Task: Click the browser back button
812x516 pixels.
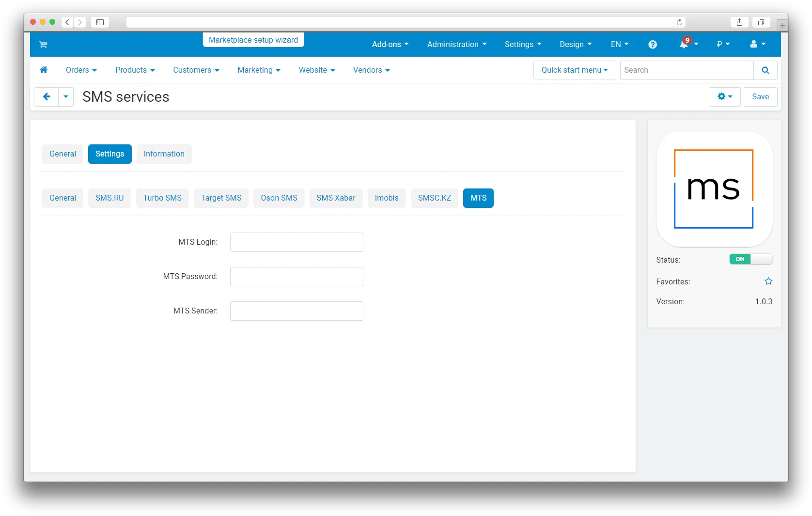Action: [67, 22]
